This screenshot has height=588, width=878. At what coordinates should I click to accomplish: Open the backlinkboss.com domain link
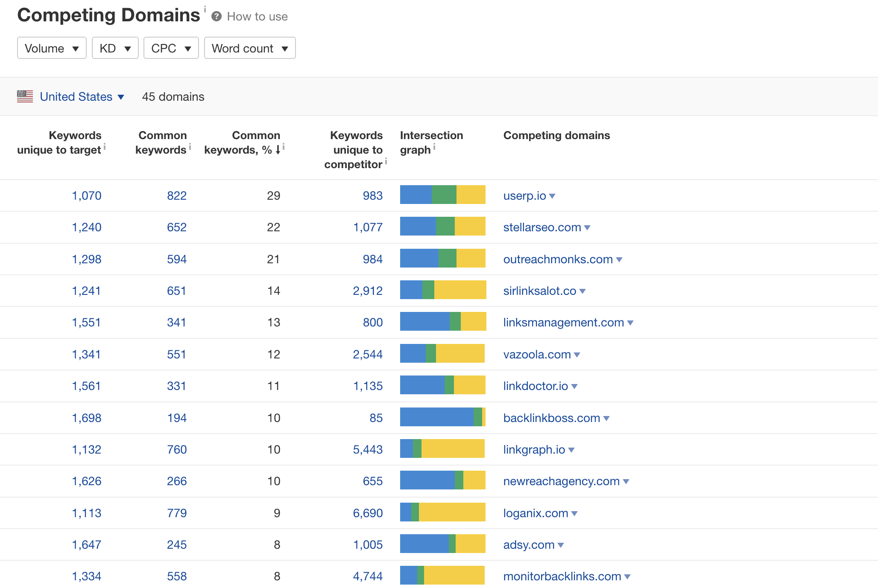click(x=551, y=418)
